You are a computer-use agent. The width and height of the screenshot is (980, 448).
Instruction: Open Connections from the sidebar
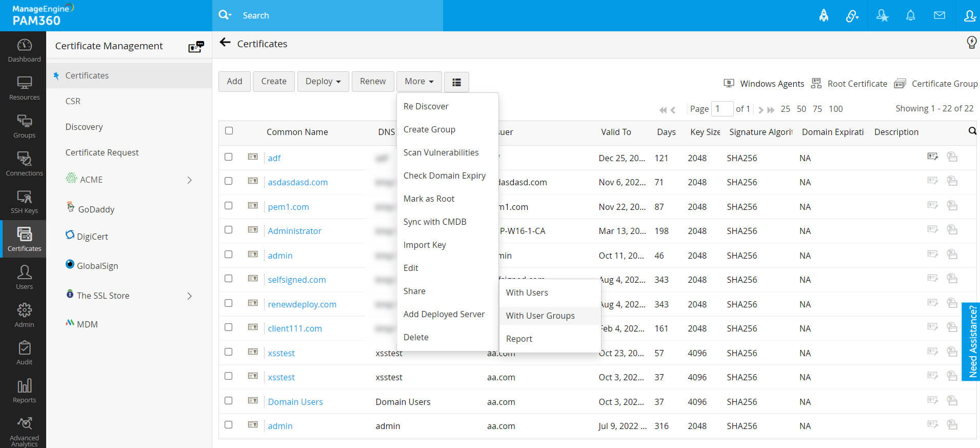pyautogui.click(x=24, y=164)
